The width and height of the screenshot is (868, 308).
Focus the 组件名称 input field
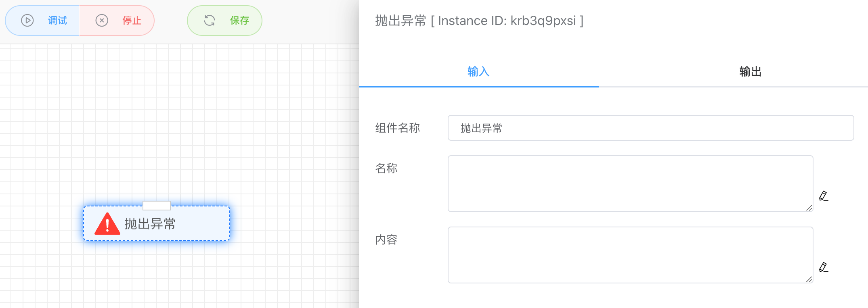[650, 128]
